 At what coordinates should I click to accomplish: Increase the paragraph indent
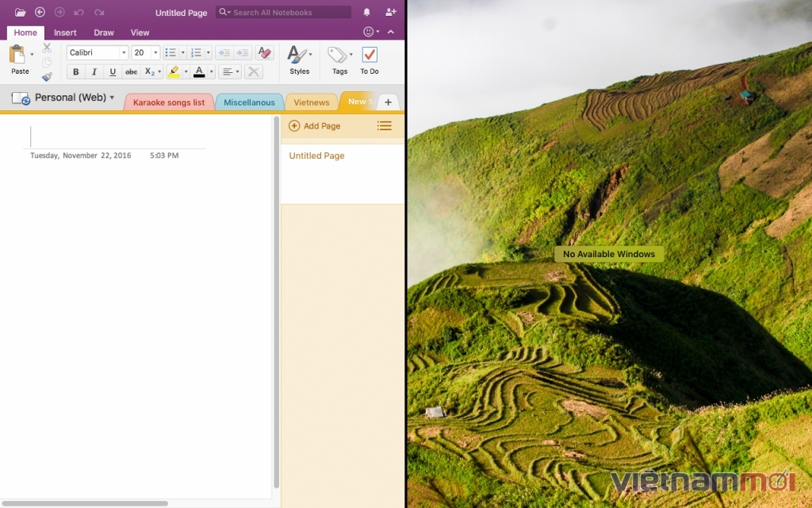(243, 52)
